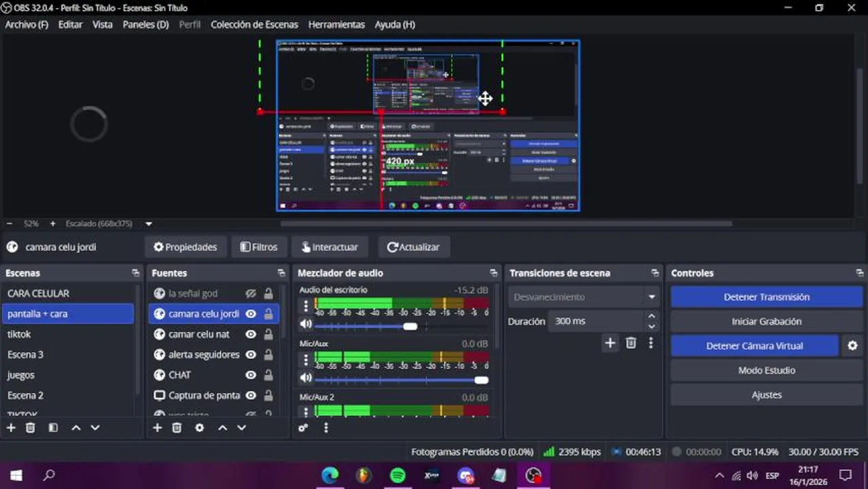Hide the 'Captura de panta' source
Screen dimensions: 868x489
click(x=251, y=395)
